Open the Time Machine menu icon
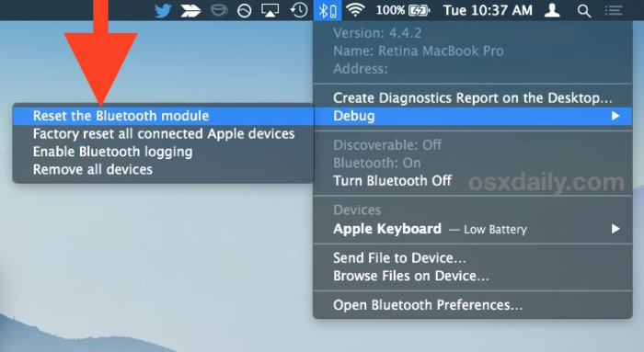The width and height of the screenshot is (644, 352). pyautogui.click(x=299, y=10)
